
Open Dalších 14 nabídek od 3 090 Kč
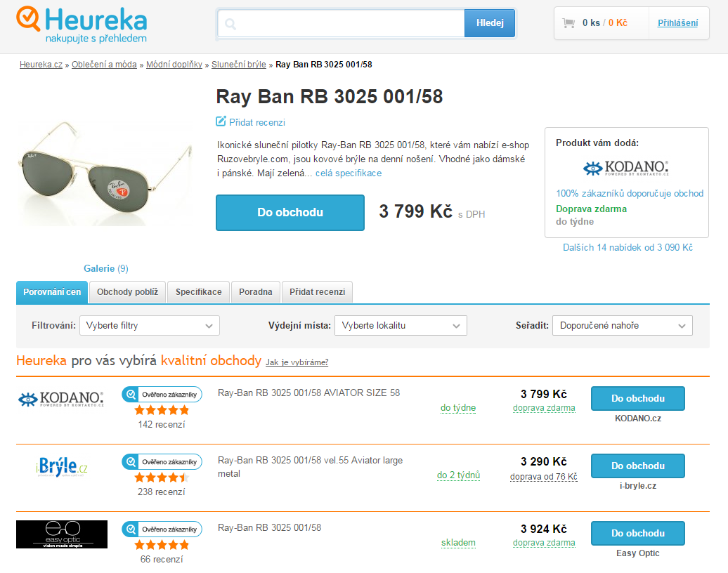pyautogui.click(x=628, y=247)
